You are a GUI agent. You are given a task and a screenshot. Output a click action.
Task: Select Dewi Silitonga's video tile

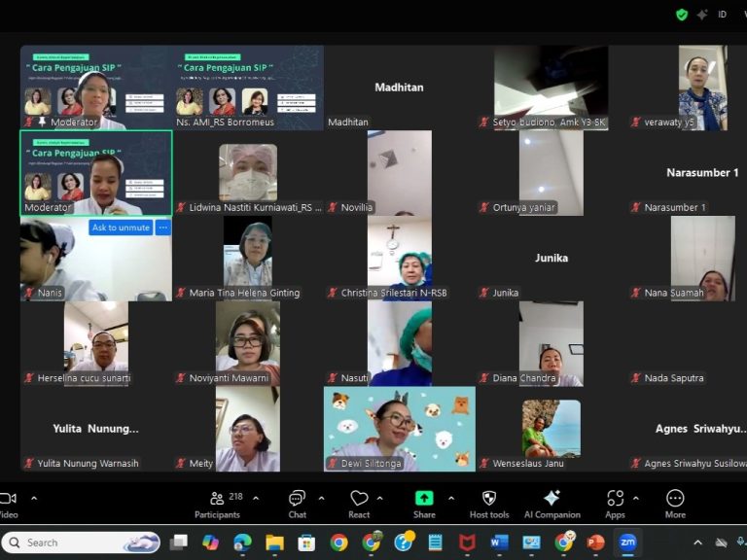400,429
